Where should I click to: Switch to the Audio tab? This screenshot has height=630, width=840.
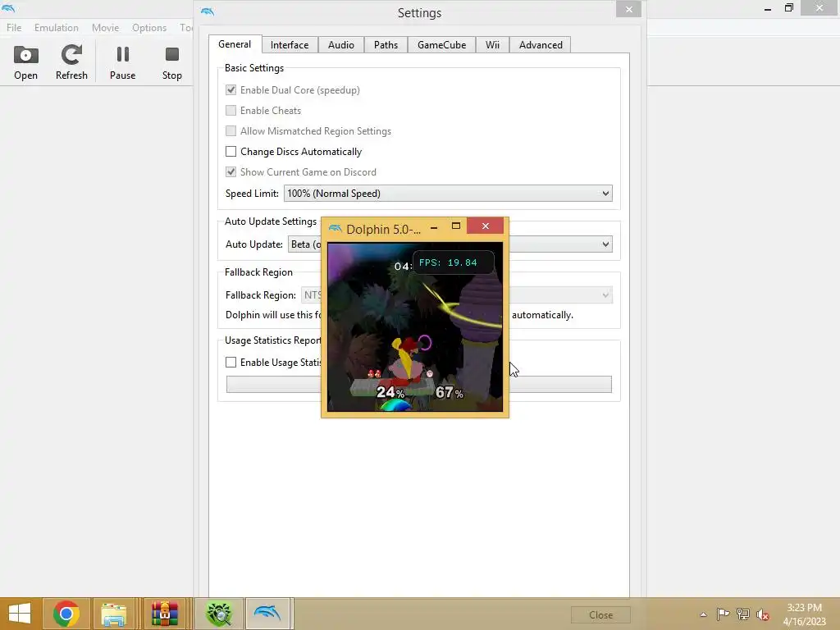tap(341, 45)
